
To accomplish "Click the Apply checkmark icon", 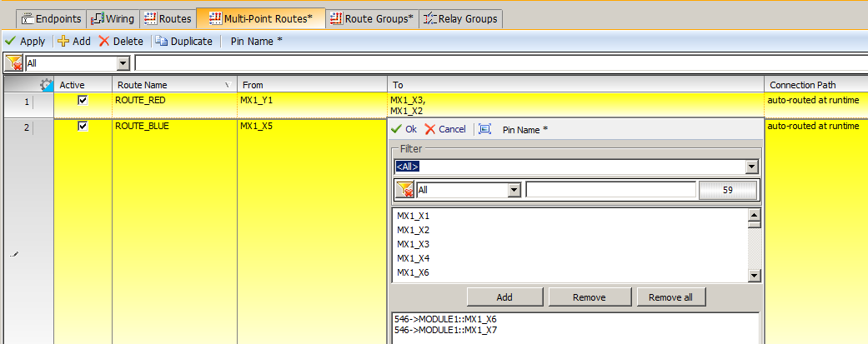I will (x=10, y=41).
